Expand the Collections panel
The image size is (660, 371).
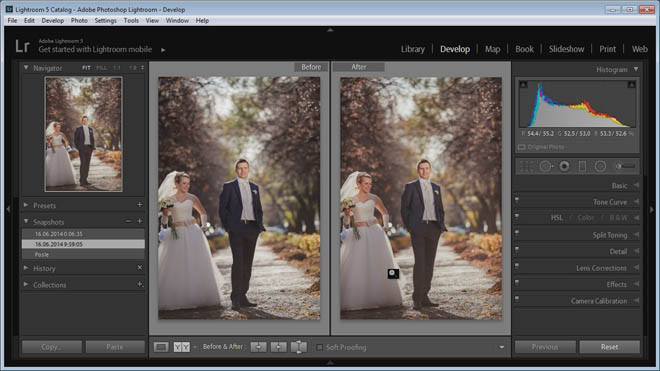pos(26,284)
